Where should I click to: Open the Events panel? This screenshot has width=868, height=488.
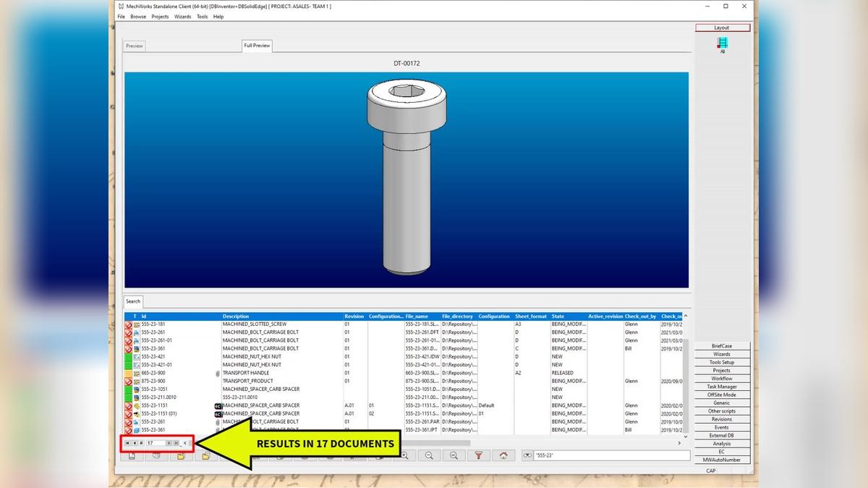(x=722, y=427)
